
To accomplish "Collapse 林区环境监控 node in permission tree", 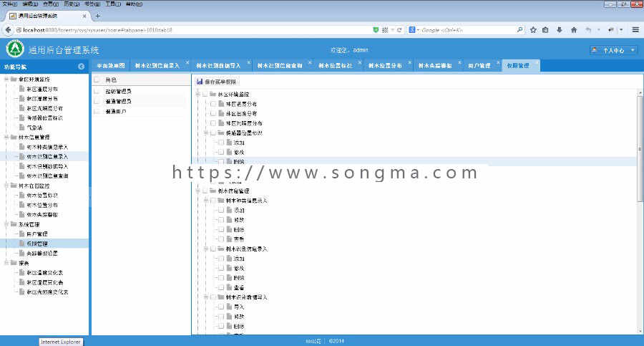I will click(x=197, y=95).
